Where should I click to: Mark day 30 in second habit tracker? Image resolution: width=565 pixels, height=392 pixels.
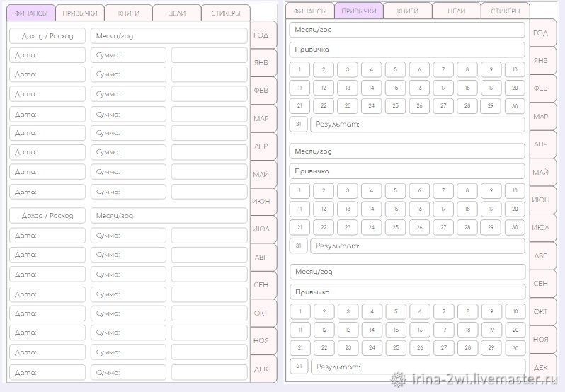coord(515,227)
